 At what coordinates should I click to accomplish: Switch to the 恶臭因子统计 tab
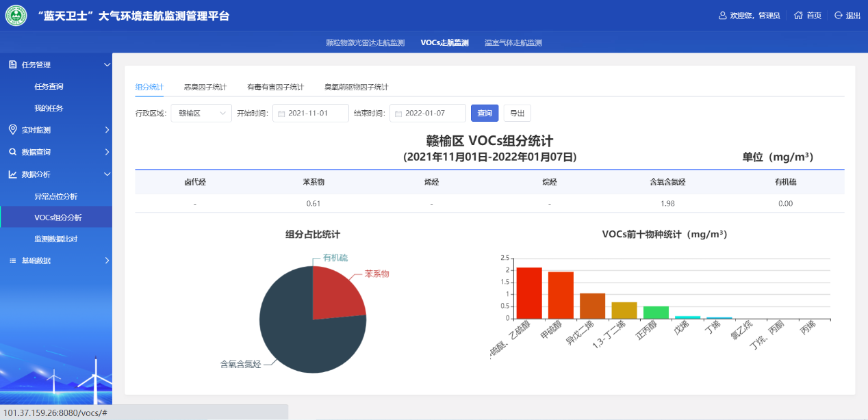(205, 88)
